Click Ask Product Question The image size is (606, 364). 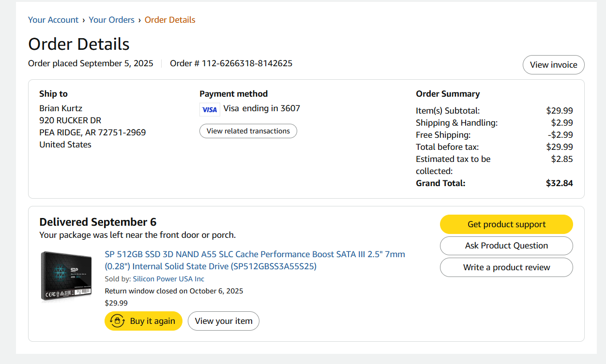tap(506, 246)
